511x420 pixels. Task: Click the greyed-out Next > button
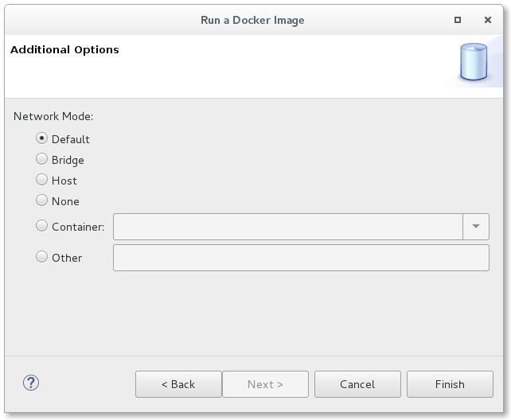click(265, 384)
